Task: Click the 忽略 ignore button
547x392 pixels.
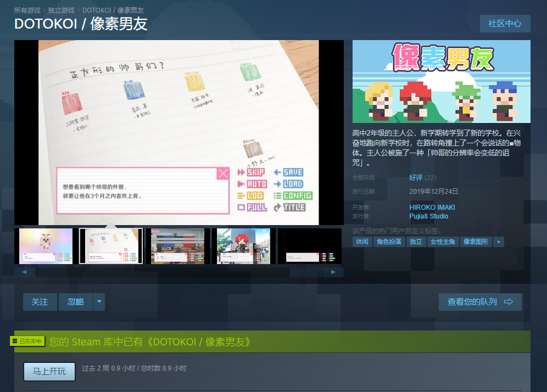Action: pos(76,301)
